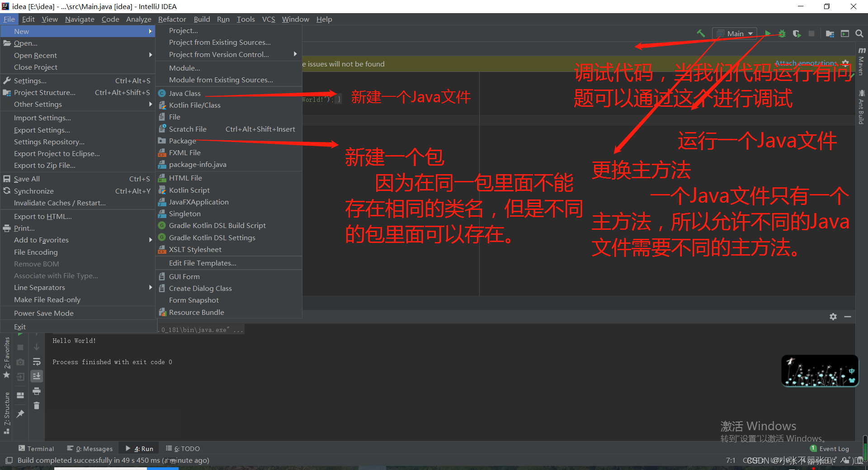
Task: Open the Refactor menu
Action: (x=172, y=19)
